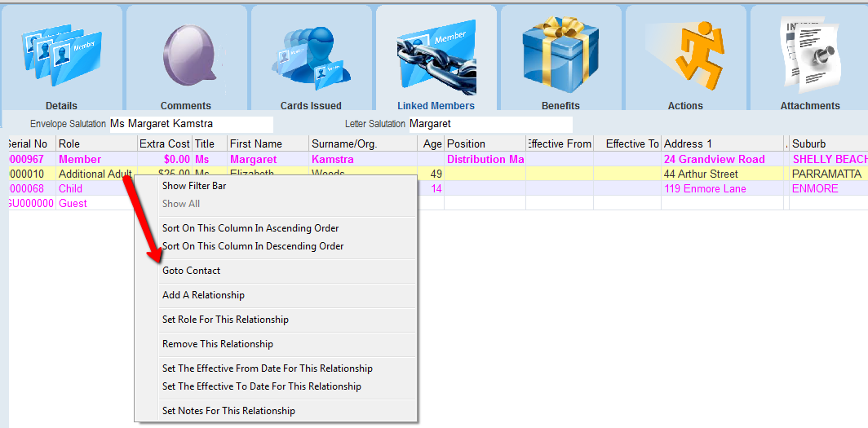Screen dimensions: 868x428
Task: Switch to the Details tab label
Action: [61, 106]
